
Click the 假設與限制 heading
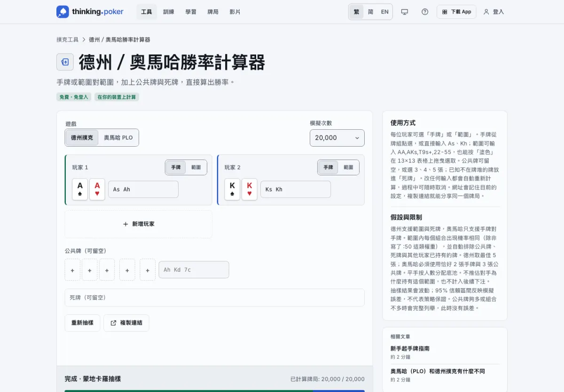(406, 218)
